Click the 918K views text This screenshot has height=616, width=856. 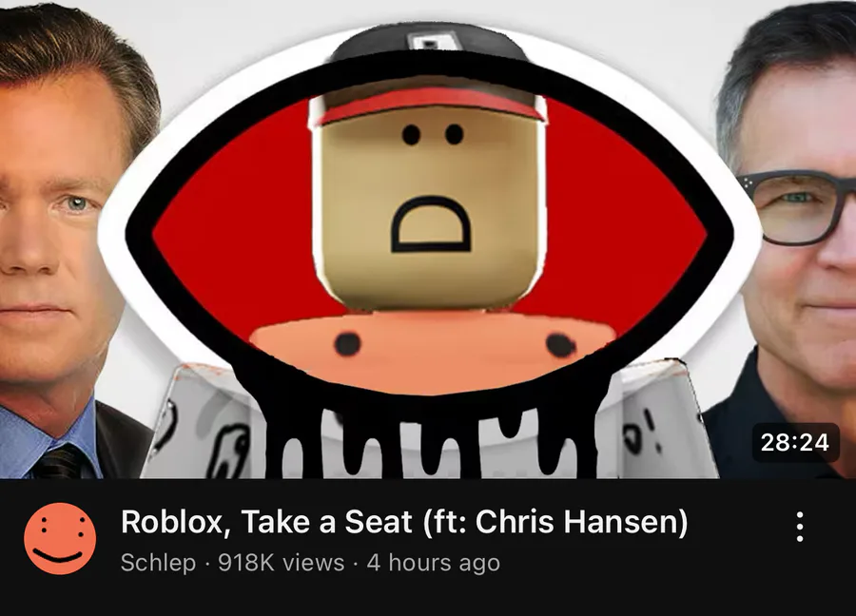click(282, 563)
